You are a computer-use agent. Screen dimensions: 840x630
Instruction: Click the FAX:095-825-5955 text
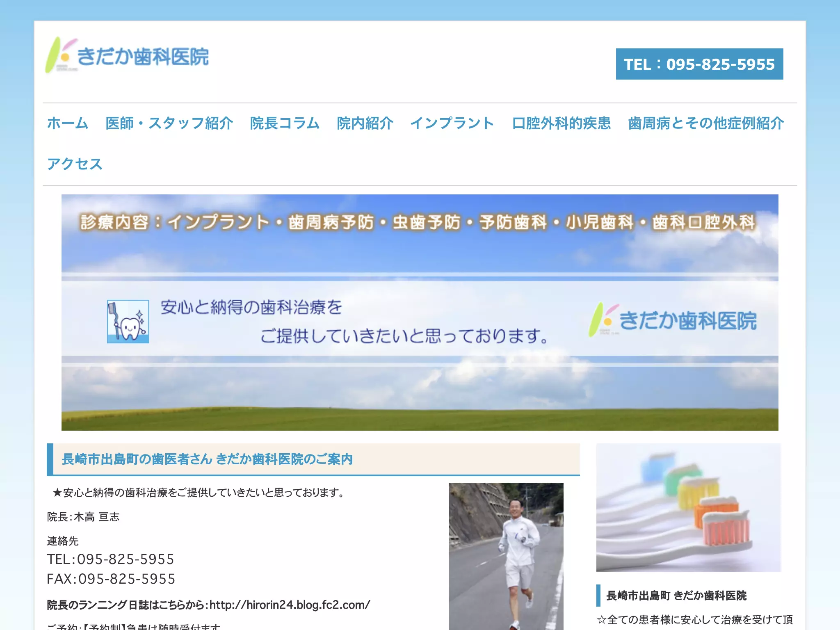[x=111, y=579]
